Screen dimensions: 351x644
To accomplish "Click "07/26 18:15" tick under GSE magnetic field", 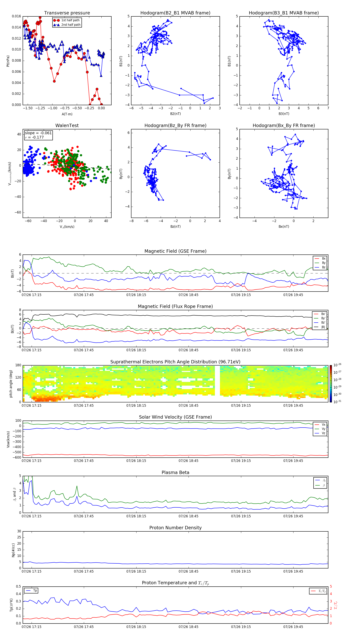I will click(x=136, y=295).
